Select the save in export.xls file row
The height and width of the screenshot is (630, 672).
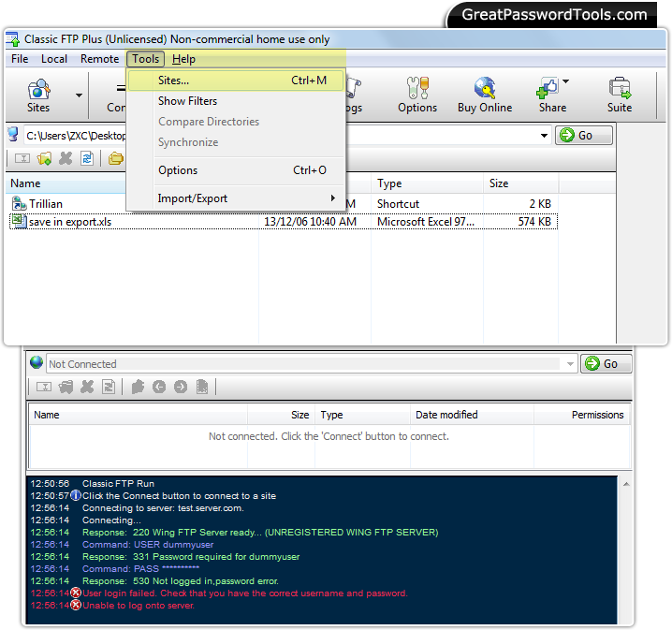pyautogui.click(x=284, y=222)
